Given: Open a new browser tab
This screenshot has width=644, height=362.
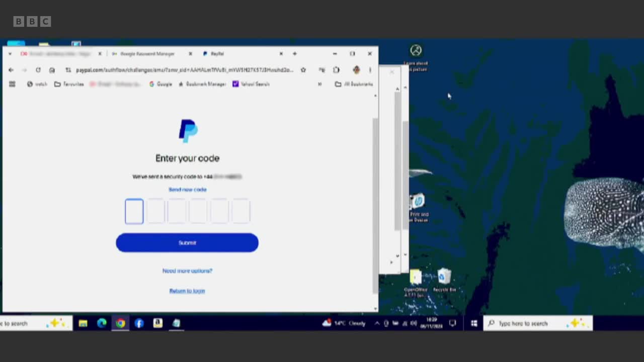Looking at the screenshot, I should pyautogui.click(x=295, y=54).
